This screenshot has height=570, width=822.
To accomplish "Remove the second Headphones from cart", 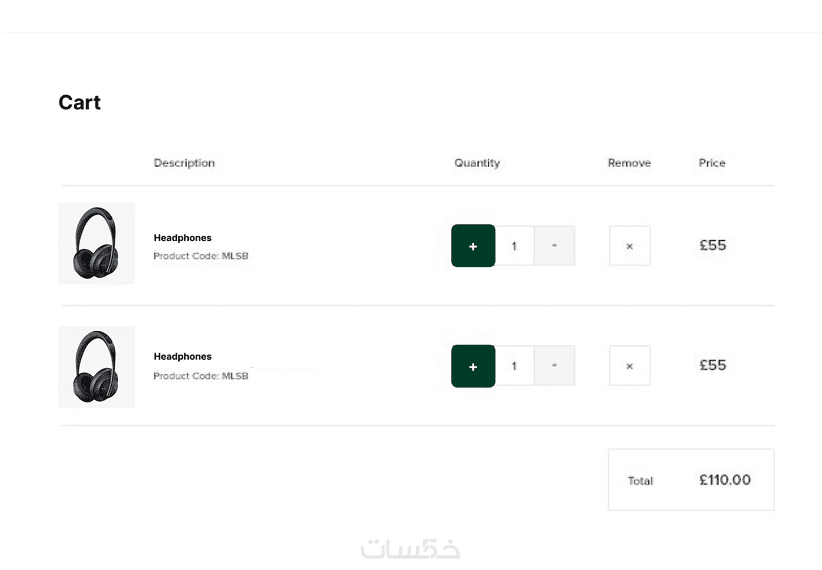I will [629, 366].
